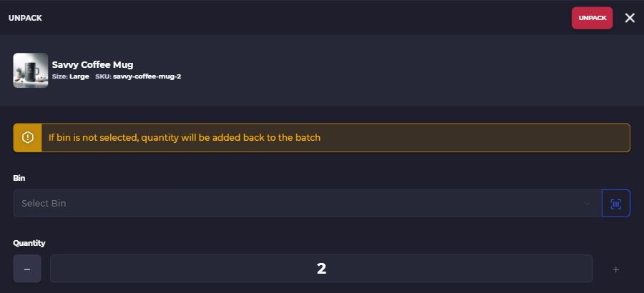Viewport: 644px width, 293px height.
Task: Increase quantity with the plus button
Action: (615, 269)
